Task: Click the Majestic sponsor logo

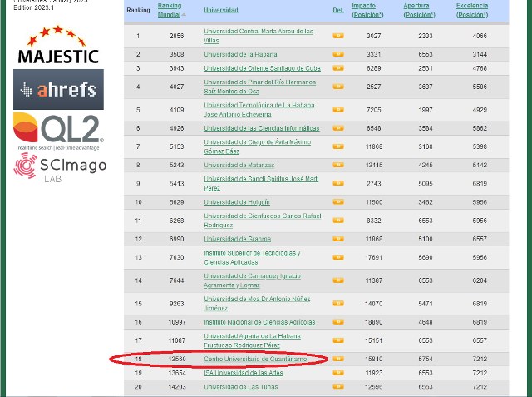Action: (x=58, y=45)
